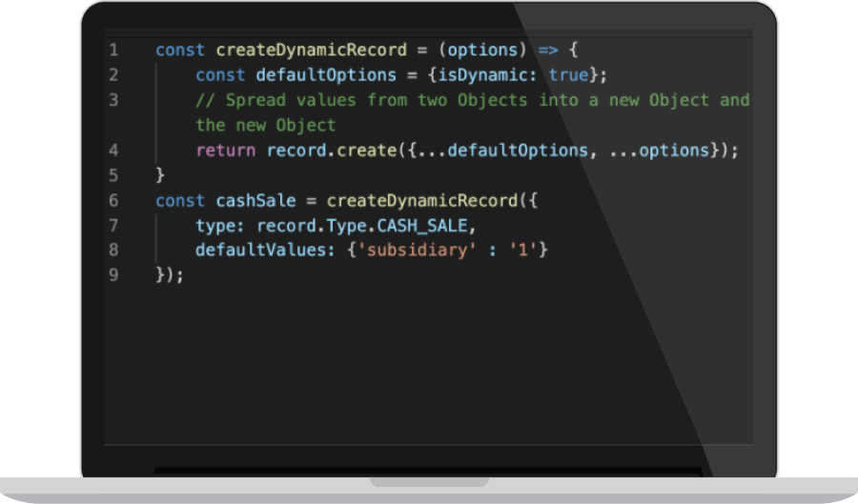
Task: Click the return keyword
Action: (226, 151)
